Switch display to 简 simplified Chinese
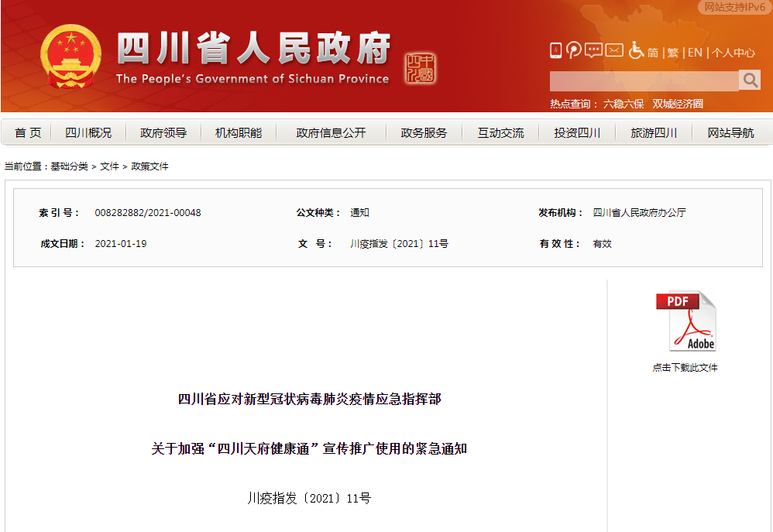773x532 pixels. pyautogui.click(x=652, y=51)
